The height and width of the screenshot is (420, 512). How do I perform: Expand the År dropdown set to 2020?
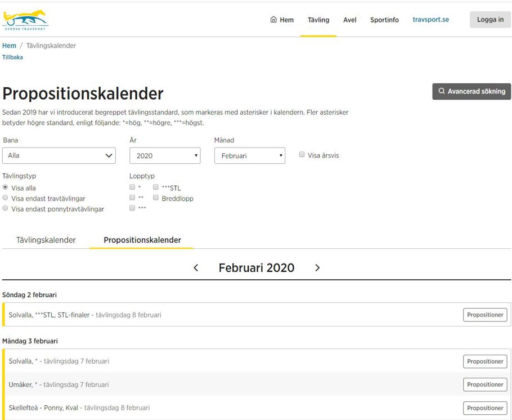(x=165, y=155)
